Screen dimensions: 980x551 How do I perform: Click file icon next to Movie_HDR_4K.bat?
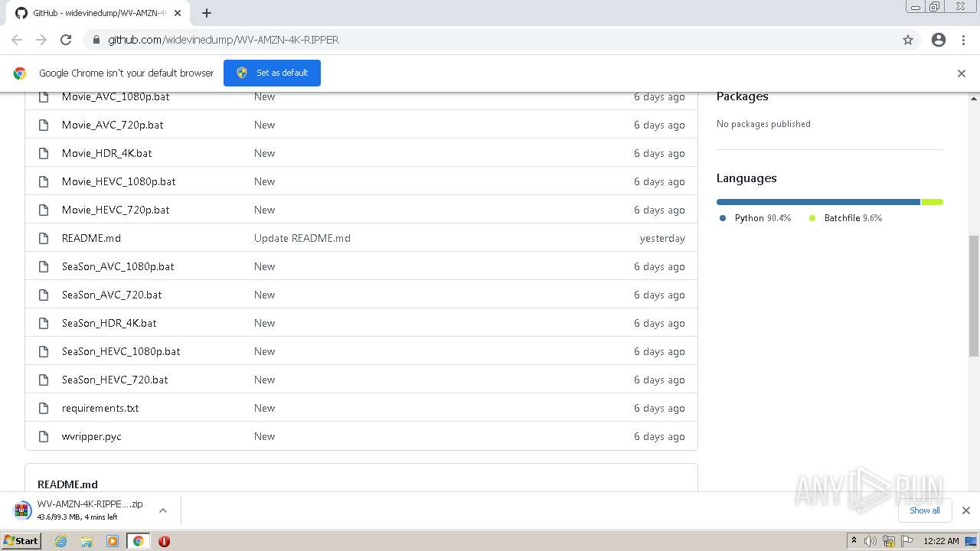(44, 153)
